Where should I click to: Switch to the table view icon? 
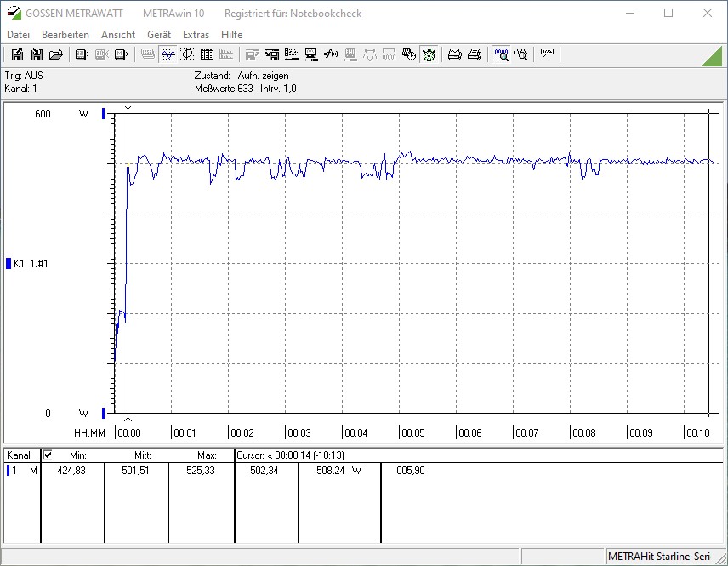[207, 54]
